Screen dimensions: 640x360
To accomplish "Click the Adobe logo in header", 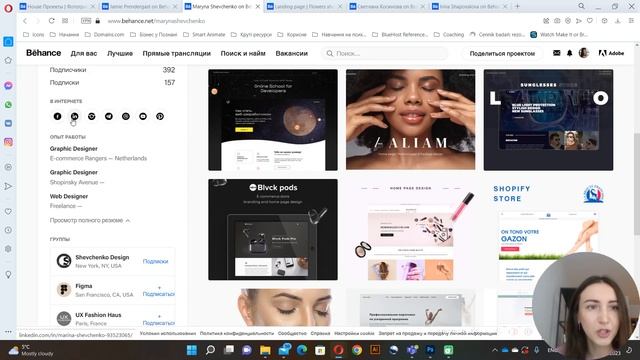I will 611,53.
